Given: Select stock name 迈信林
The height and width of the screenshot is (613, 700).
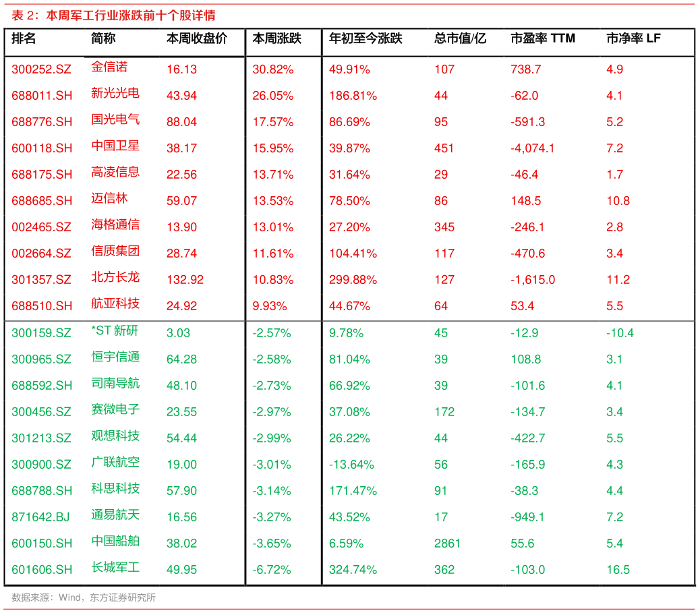Looking at the screenshot, I should coord(109,199).
